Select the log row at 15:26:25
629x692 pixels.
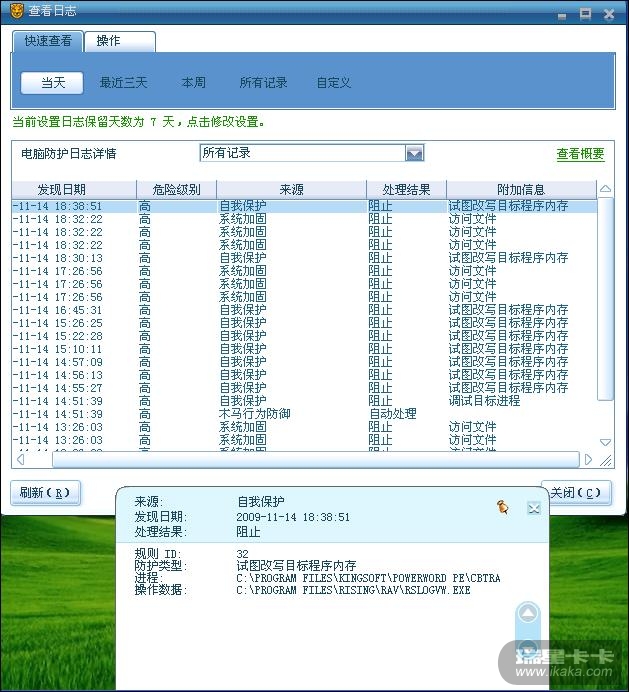point(305,323)
